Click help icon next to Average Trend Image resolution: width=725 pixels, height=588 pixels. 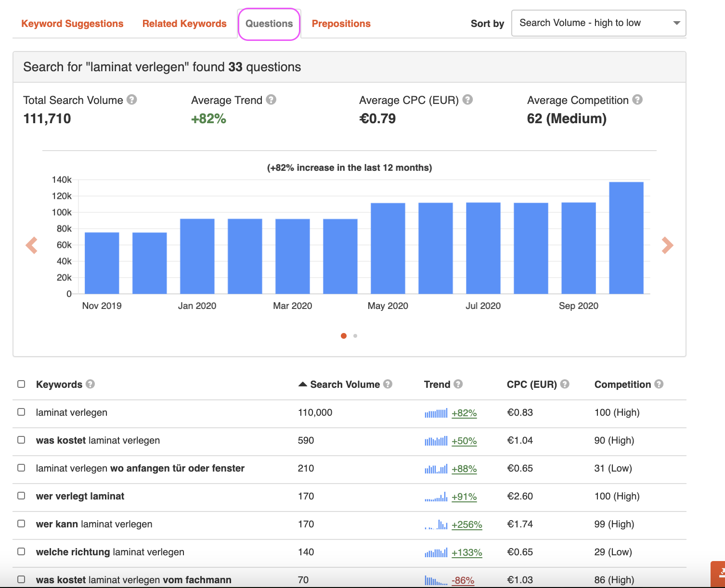[x=271, y=100]
